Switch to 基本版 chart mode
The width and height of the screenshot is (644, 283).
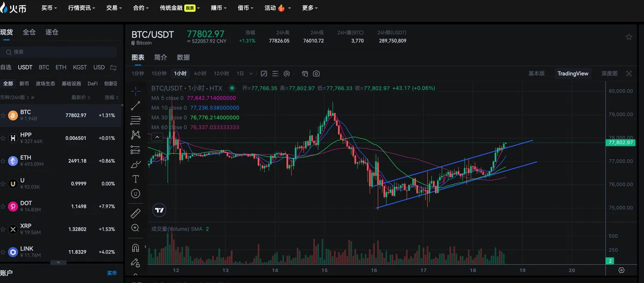click(x=537, y=74)
